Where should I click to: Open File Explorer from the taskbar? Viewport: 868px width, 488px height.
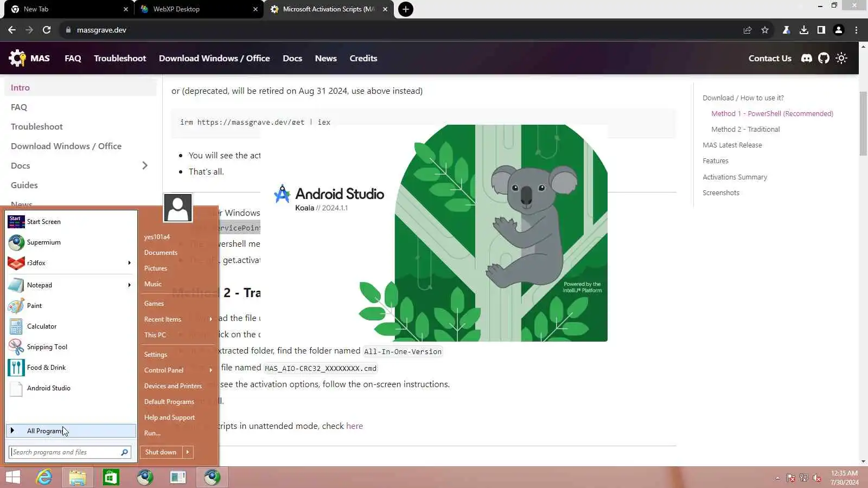click(78, 477)
